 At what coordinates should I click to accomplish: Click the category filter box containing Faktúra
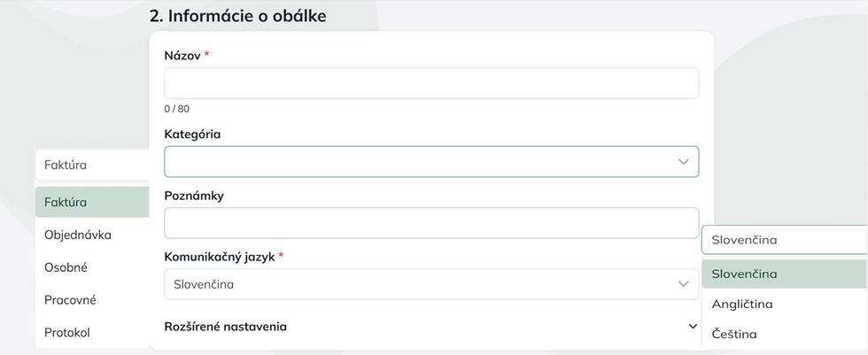point(92,165)
